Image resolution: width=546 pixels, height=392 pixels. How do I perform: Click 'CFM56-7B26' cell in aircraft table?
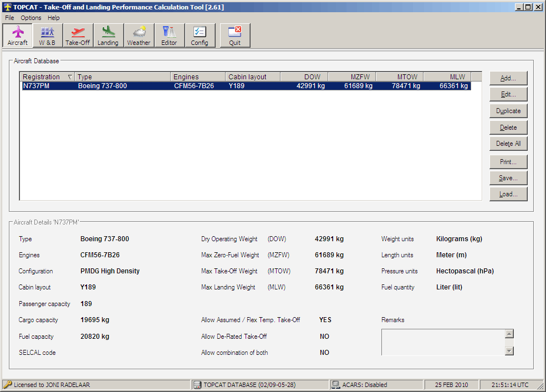tap(194, 86)
